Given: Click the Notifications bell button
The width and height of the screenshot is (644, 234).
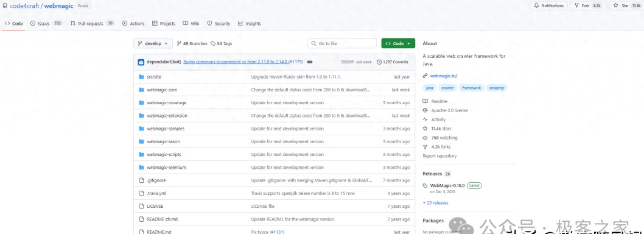Looking at the screenshot, I should [x=548, y=5].
